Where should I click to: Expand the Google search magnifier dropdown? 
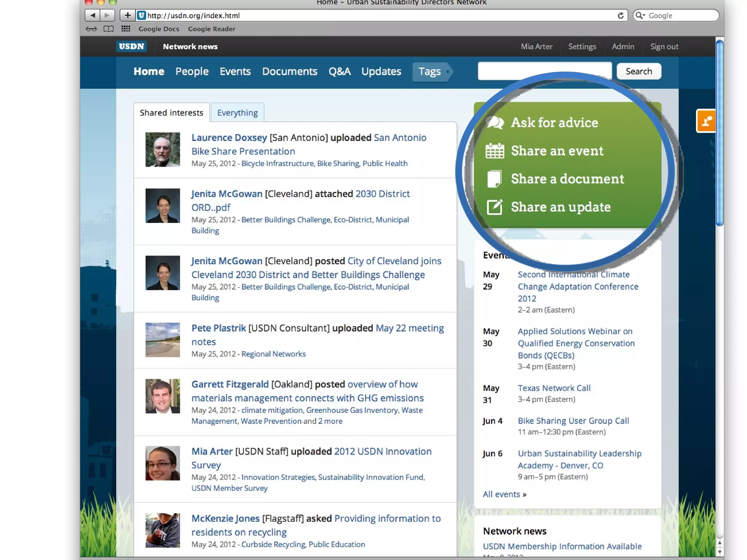click(x=640, y=15)
